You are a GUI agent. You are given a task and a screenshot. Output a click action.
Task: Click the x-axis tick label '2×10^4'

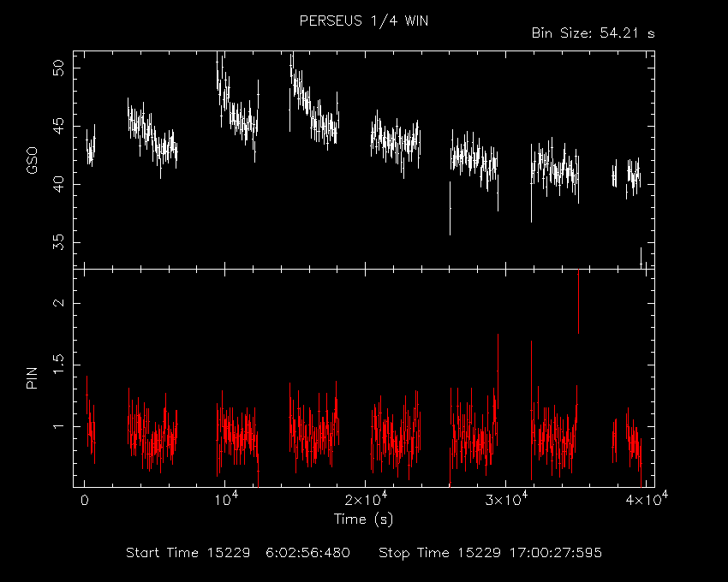[x=366, y=499]
